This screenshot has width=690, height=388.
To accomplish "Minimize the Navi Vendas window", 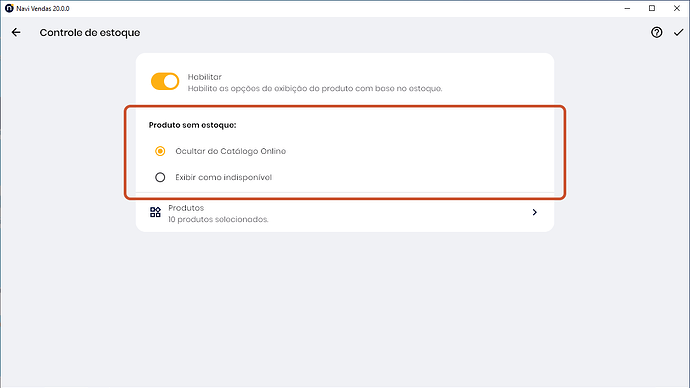I will pos(628,8).
